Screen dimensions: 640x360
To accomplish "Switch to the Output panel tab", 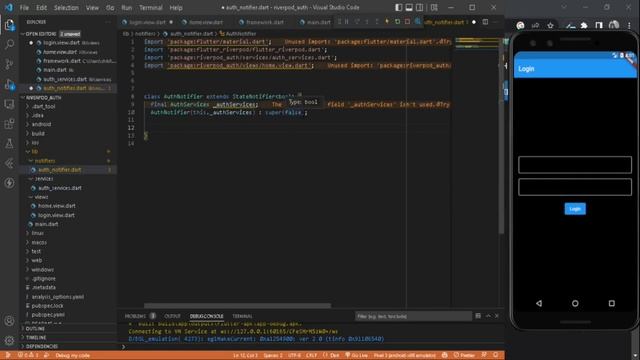I will coord(172,316).
